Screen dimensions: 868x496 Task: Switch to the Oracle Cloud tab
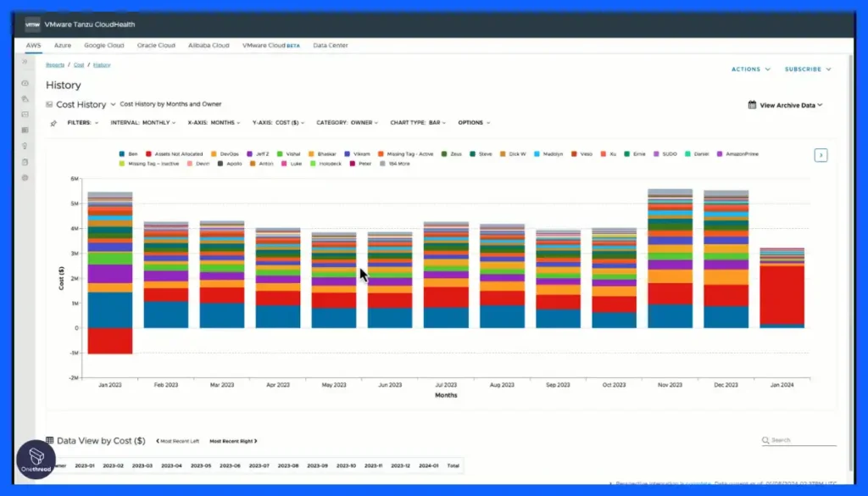tap(156, 46)
